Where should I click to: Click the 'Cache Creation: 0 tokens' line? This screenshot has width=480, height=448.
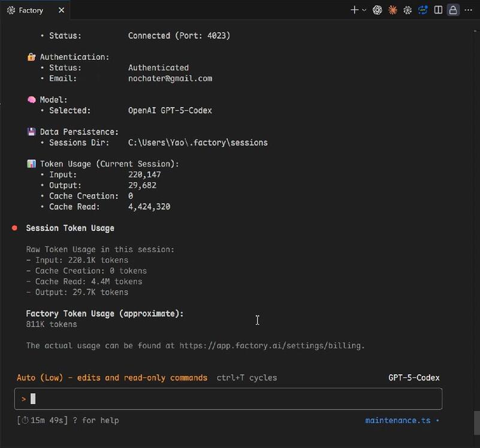point(86,271)
